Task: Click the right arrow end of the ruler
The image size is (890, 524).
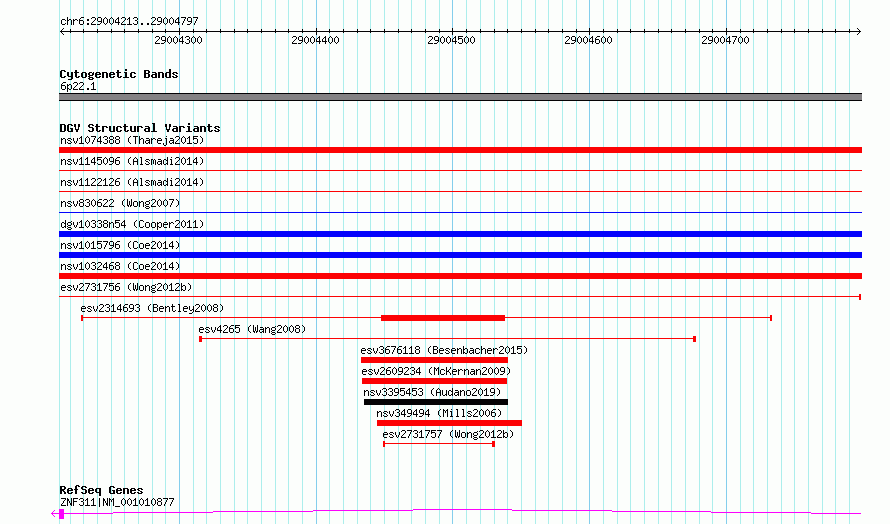Action: (x=858, y=32)
